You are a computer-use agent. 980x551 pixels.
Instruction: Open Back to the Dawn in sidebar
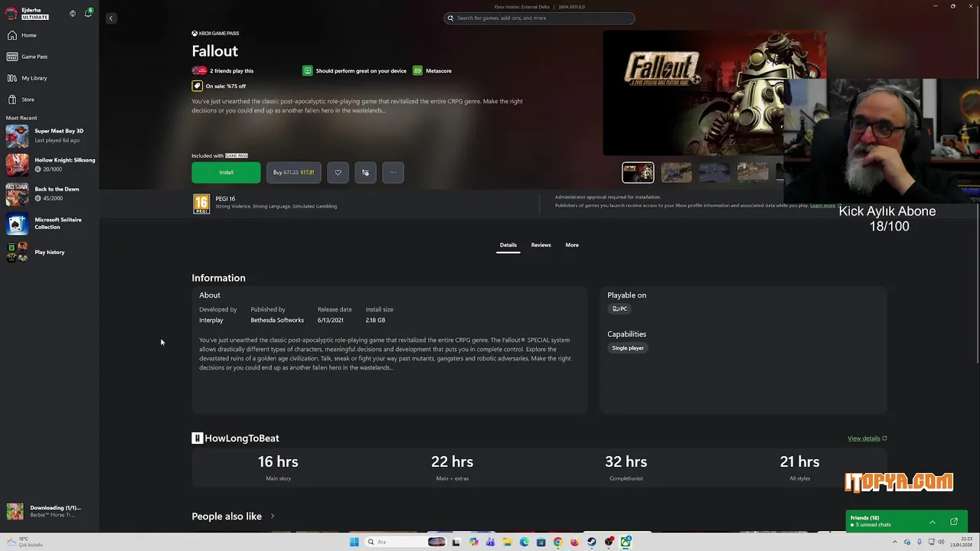(x=49, y=194)
